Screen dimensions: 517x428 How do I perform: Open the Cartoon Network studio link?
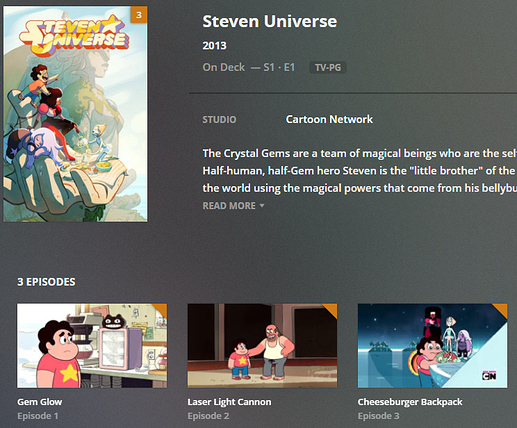pos(329,119)
